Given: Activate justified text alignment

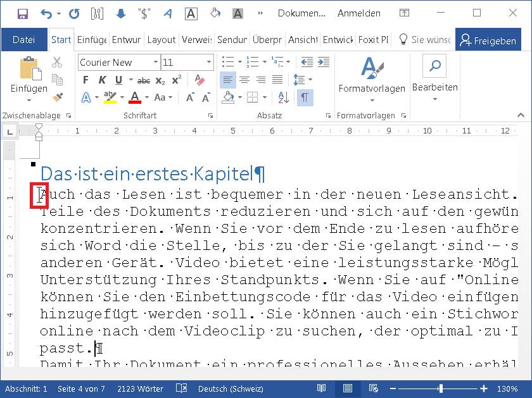Looking at the screenshot, I should 277,80.
